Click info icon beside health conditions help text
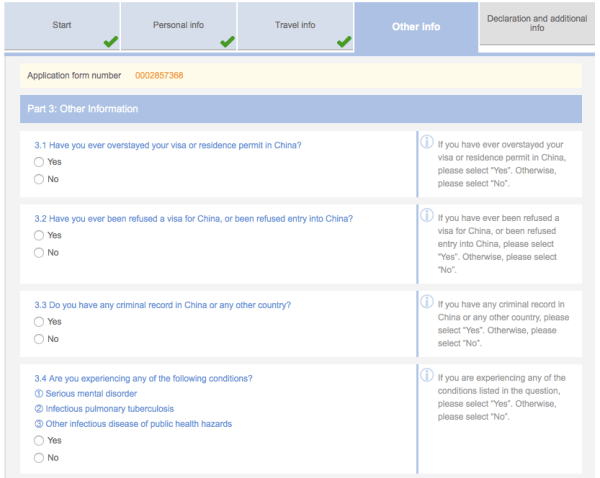Screen dimensions: 600x478 [426, 377]
